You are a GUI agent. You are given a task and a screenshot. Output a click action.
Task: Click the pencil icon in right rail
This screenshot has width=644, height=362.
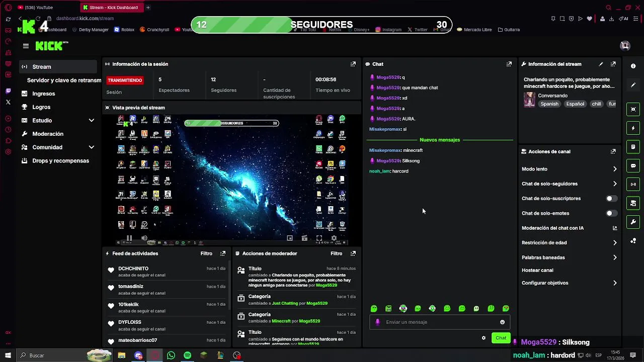(633, 85)
